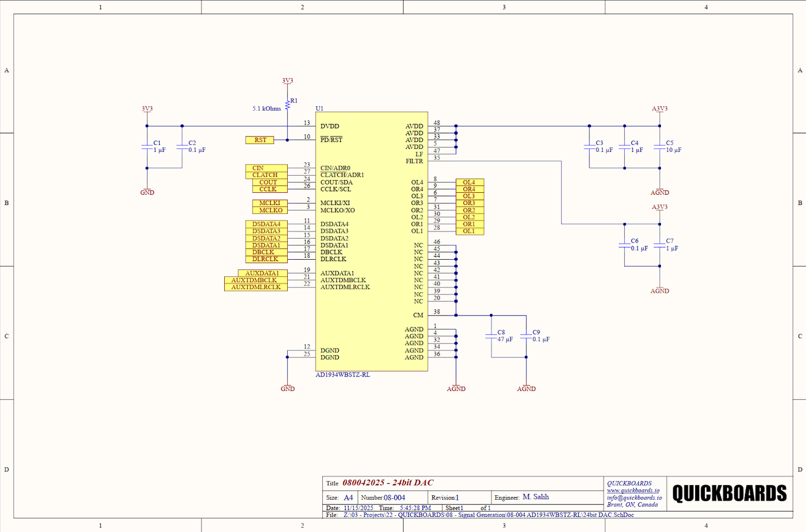The height and width of the screenshot is (532, 806).
Task: Select the C8 47 µF capacitor symbol
Action: click(x=491, y=336)
